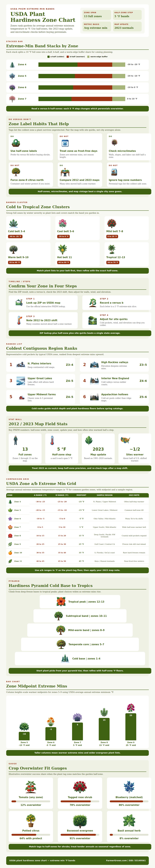
Task: Select the Warm belt 9–10 tree icon
Action: point(13,249)
